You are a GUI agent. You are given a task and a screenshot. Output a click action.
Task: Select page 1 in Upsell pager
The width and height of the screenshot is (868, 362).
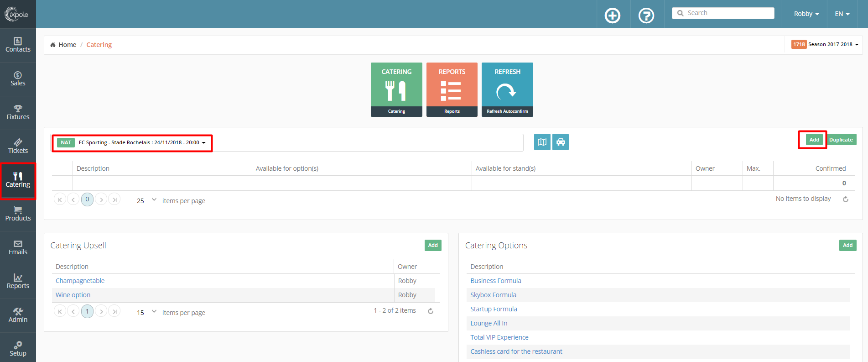(87, 311)
